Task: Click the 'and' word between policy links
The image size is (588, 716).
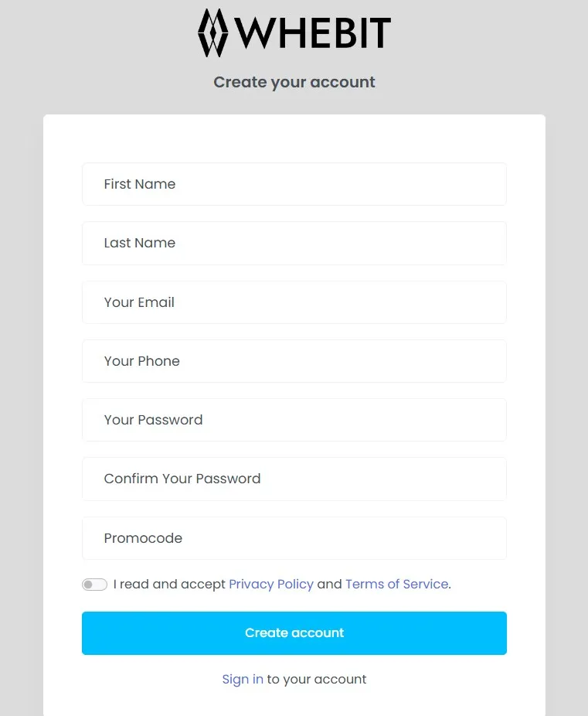Action: [x=329, y=584]
